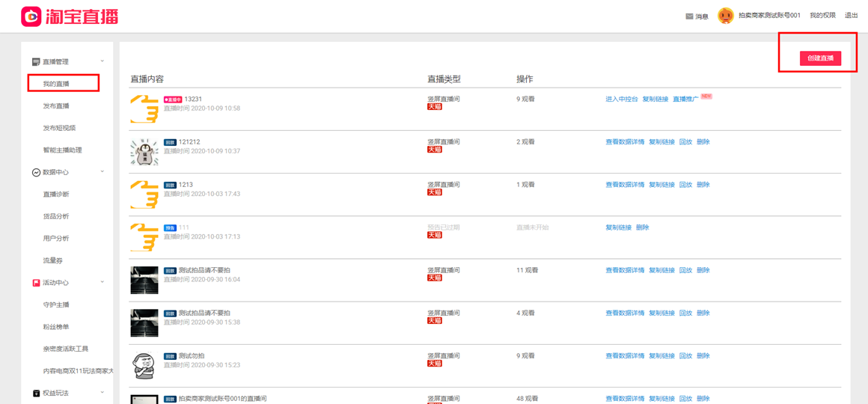Open 直播诊断 in the sidebar
The height and width of the screenshot is (404, 868).
(x=56, y=195)
